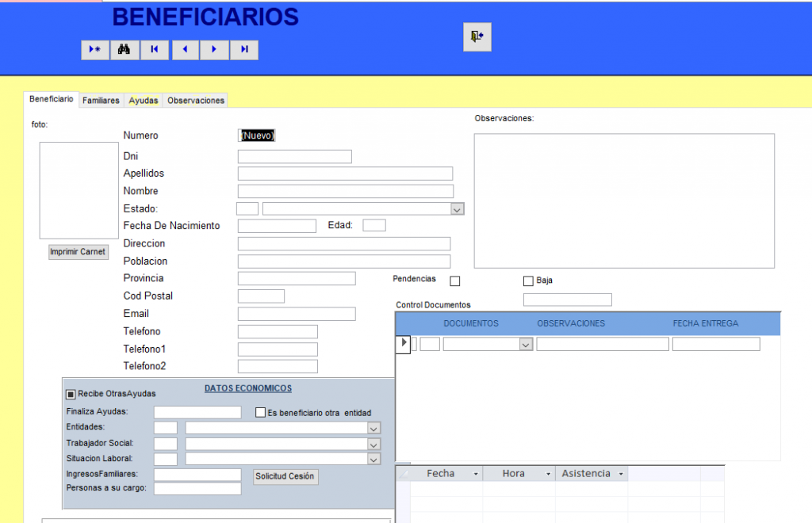The image size is (812, 523).
Task: Toggle Recibe OtrasAyudas checkbox
Action: coord(71,394)
